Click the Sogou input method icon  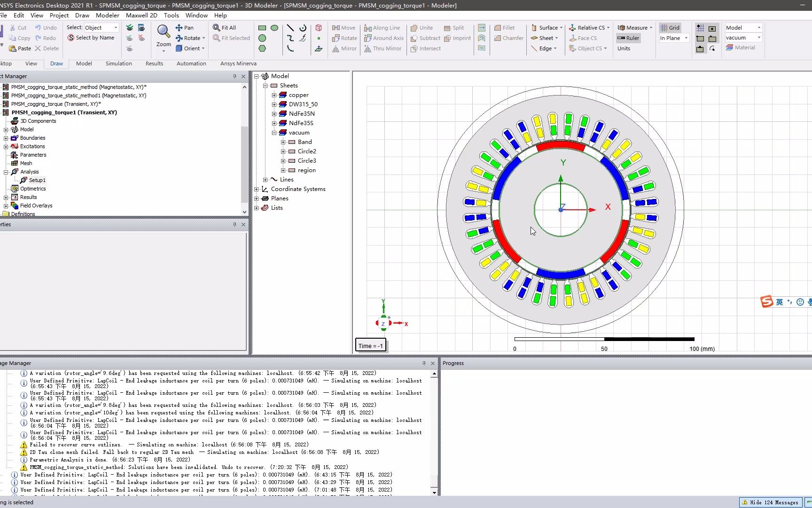(767, 302)
